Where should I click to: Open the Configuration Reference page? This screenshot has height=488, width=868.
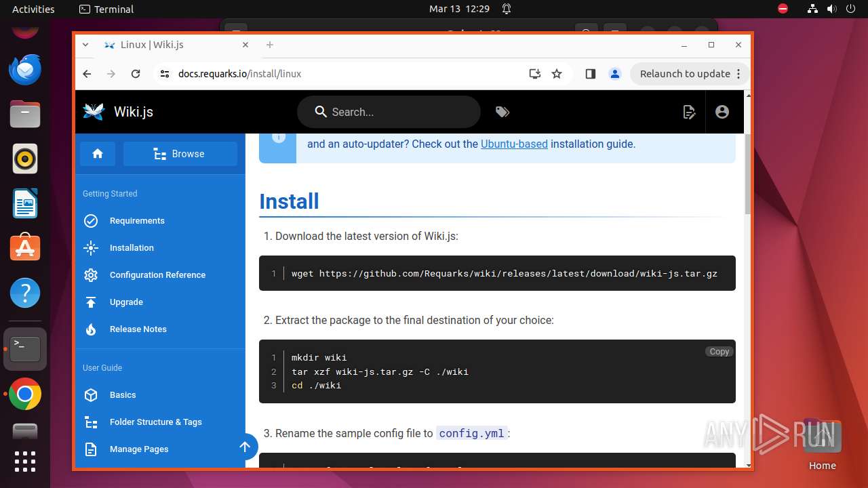(157, 275)
